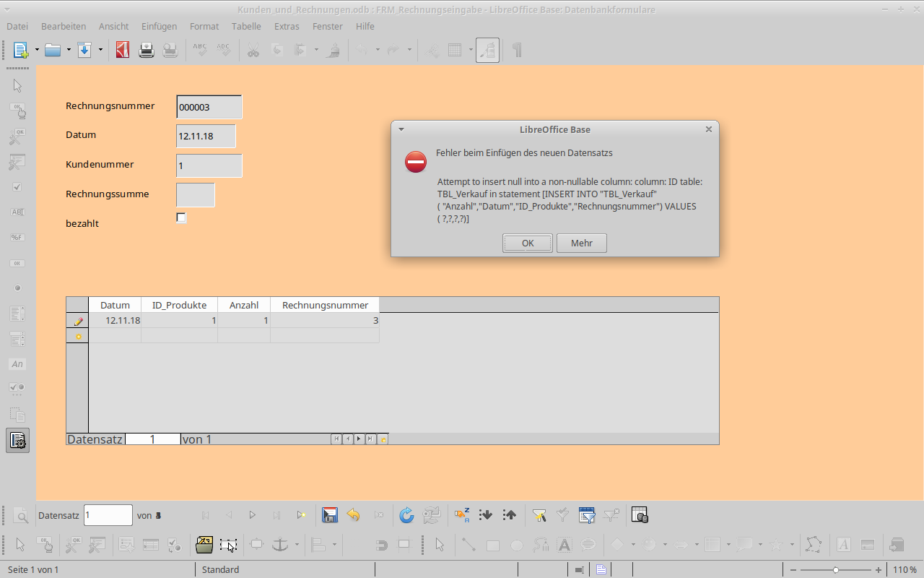The width and height of the screenshot is (924, 578).
Task: Expand the Open file dropdown arrow
Action: pos(69,50)
